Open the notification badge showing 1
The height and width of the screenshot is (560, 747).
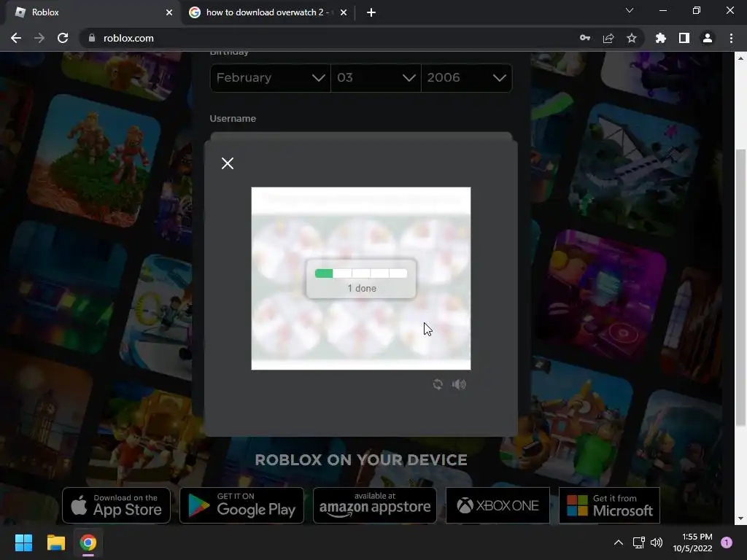[x=727, y=542]
